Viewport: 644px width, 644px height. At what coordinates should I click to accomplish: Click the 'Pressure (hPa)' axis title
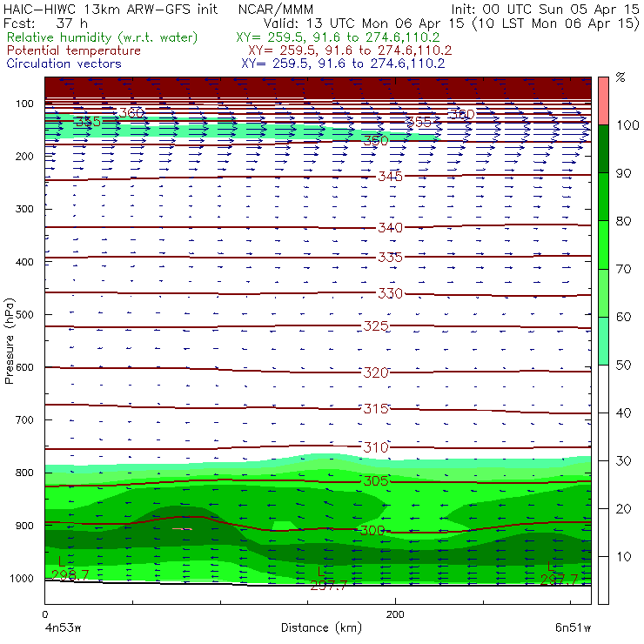point(9,341)
